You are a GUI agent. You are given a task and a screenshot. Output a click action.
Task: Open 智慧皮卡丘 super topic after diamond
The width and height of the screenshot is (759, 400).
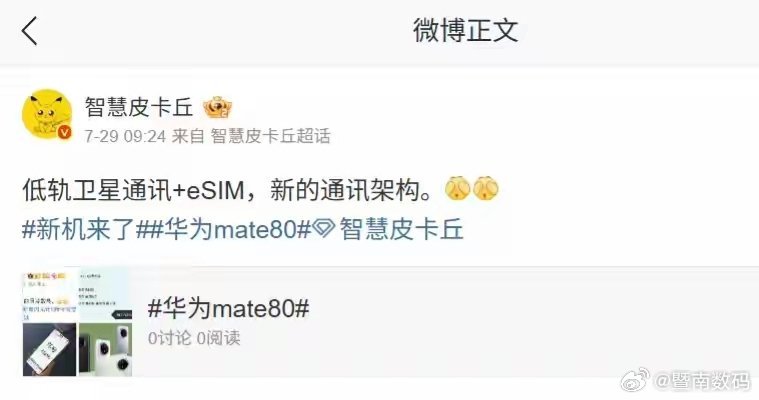pyautogui.click(x=401, y=229)
